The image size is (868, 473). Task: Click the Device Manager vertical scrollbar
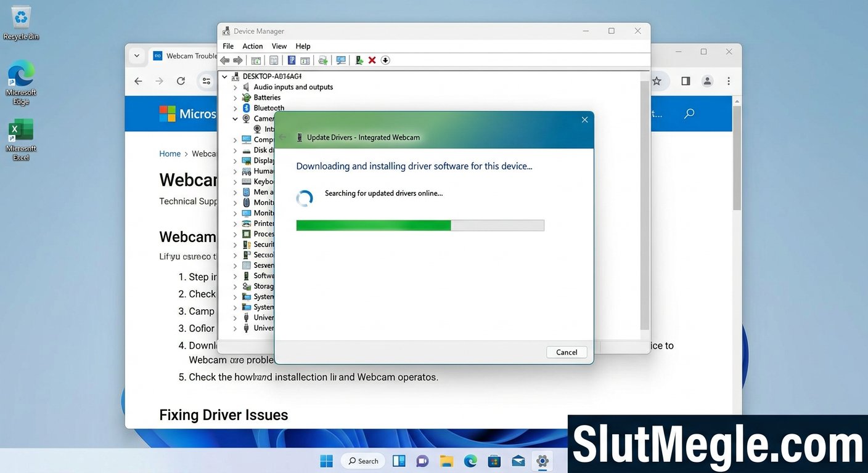pyautogui.click(x=645, y=206)
